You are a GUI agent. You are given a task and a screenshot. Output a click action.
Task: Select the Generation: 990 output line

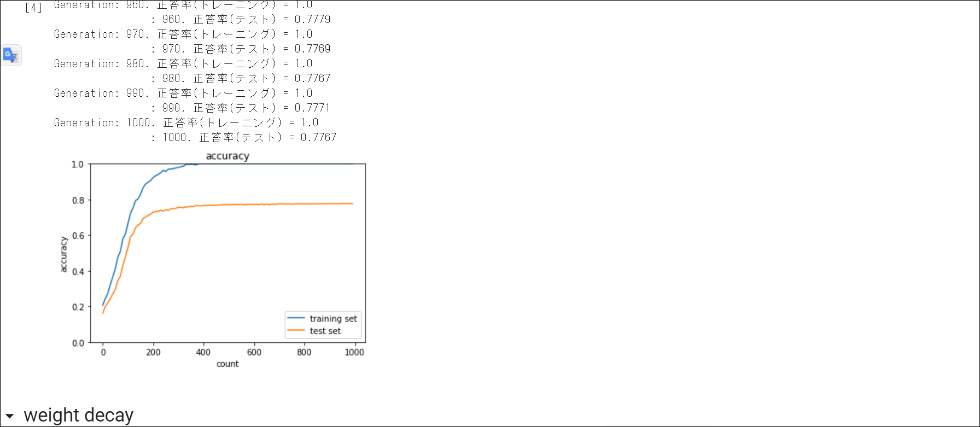pos(183,93)
